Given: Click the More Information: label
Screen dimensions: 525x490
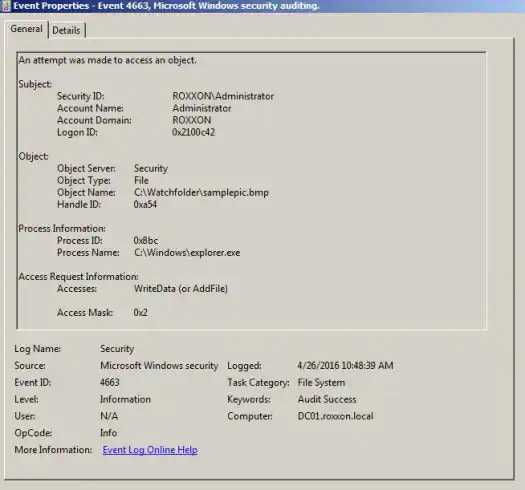Looking at the screenshot, I should click(53, 450).
